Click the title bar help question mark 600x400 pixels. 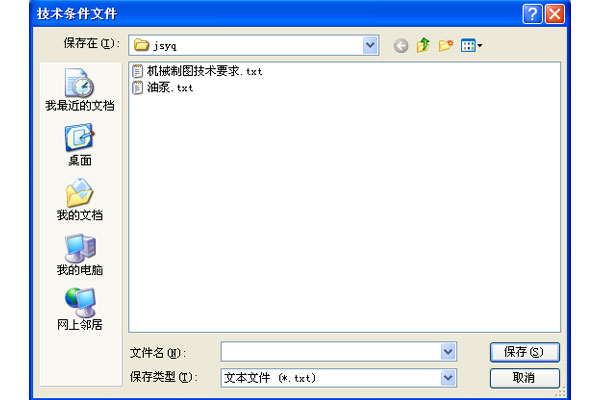(x=532, y=13)
